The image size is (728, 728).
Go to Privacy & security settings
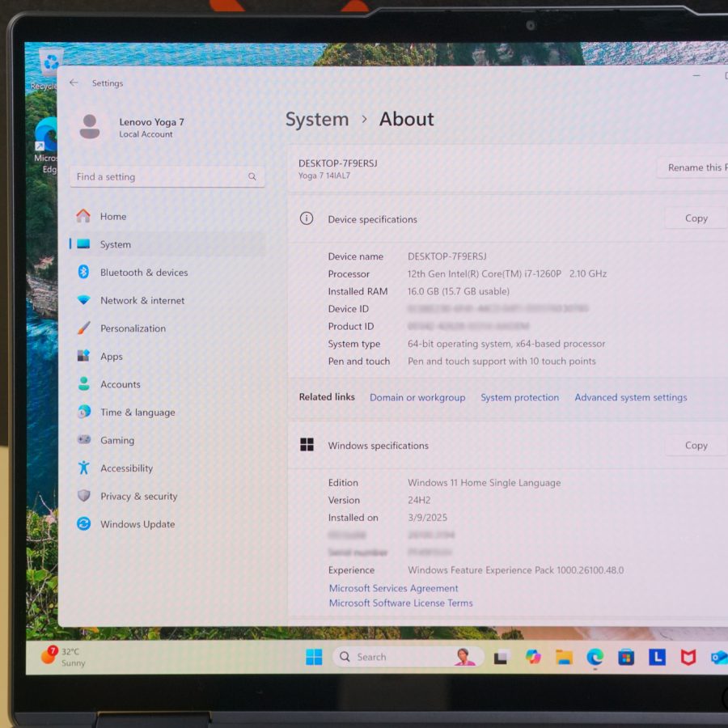[x=167, y=497]
